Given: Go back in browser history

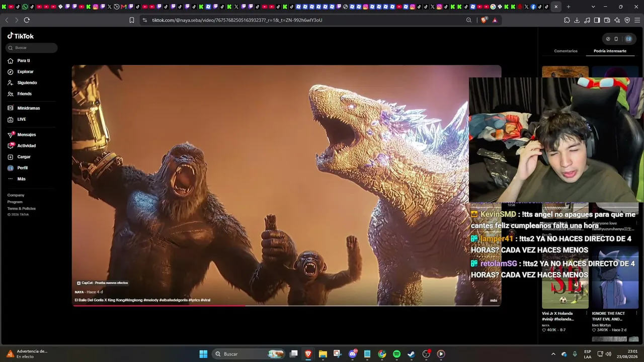Looking at the screenshot, I should coord(7,20).
